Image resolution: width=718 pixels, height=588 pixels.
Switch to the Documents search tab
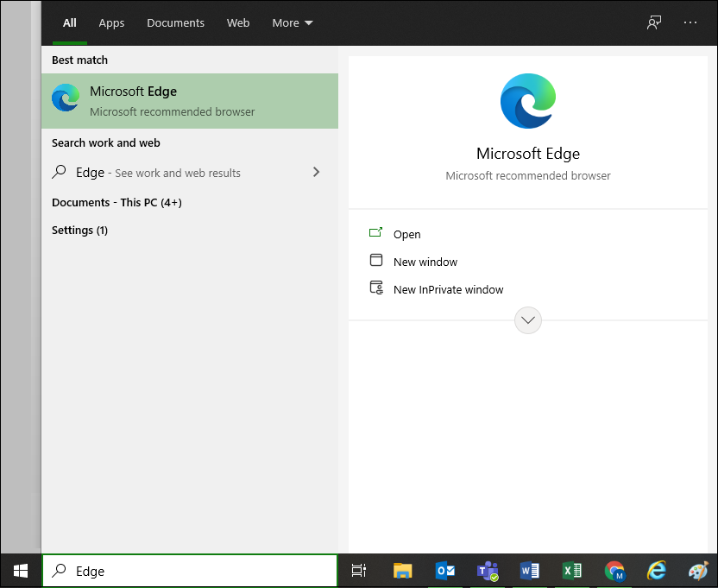coord(175,23)
